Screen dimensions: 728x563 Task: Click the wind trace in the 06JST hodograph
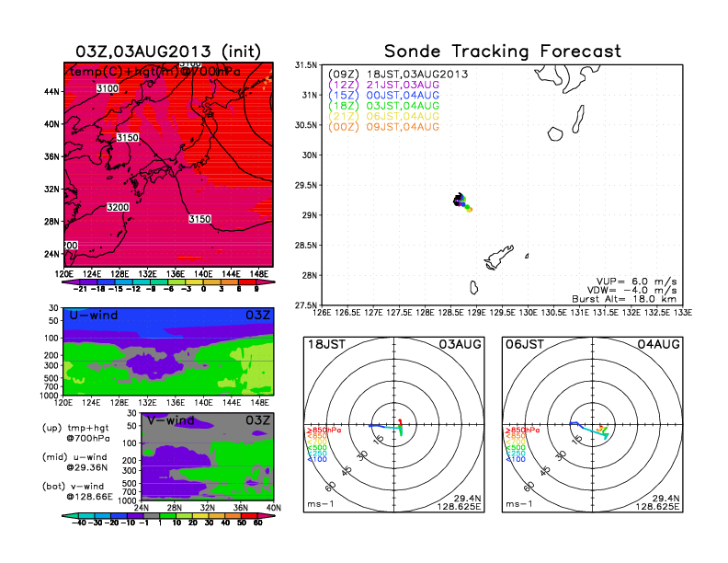tap(588, 428)
